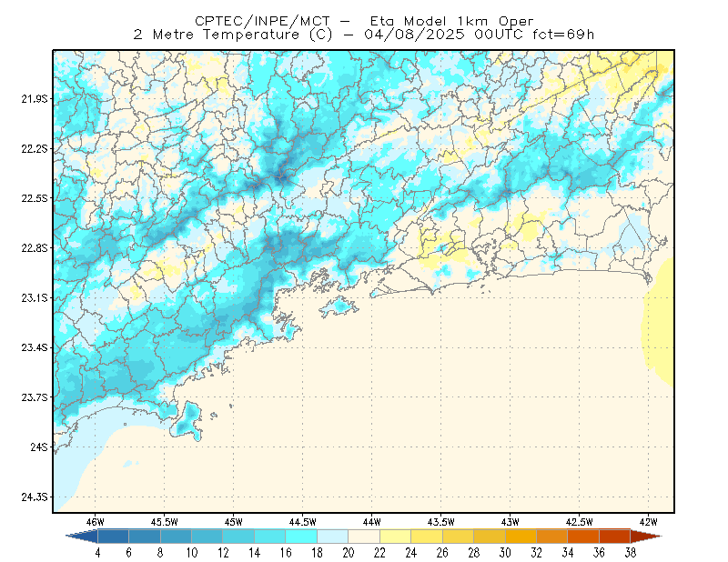Click the cyan 16-18 legend color swatch
The width and height of the screenshot is (728, 562).
tap(301, 537)
